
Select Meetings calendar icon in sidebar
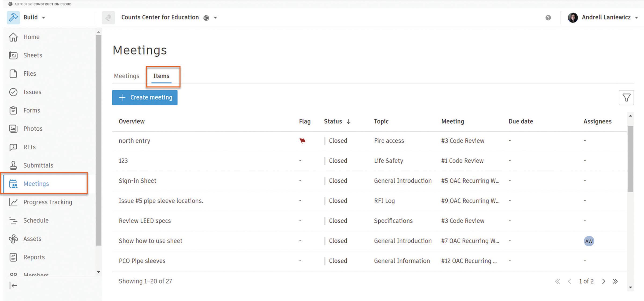(x=13, y=184)
